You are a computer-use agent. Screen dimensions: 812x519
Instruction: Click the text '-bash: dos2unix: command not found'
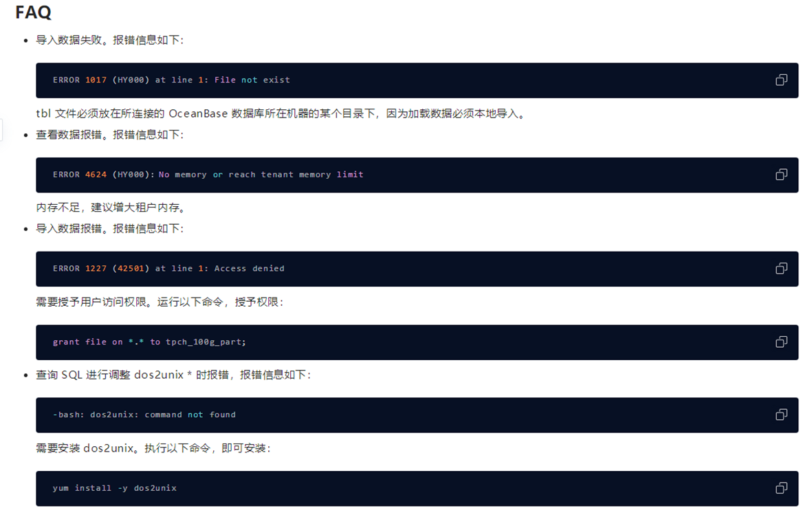pyautogui.click(x=144, y=415)
